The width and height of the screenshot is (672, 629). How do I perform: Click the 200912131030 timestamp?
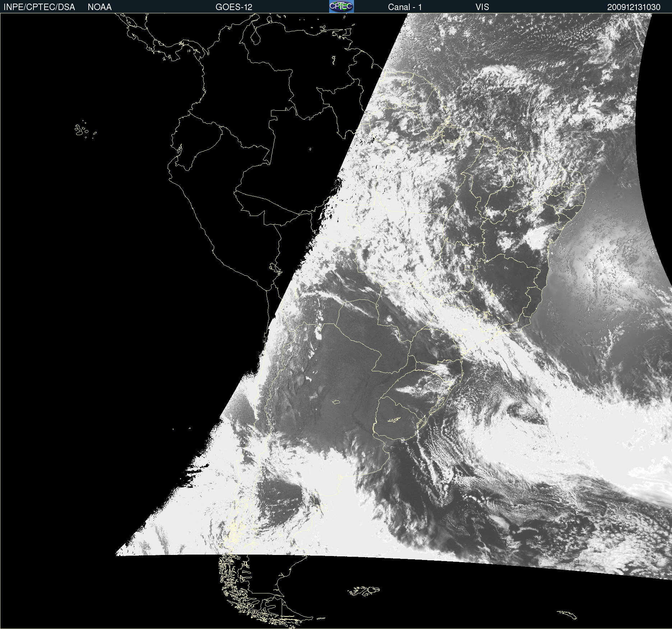tap(634, 7)
